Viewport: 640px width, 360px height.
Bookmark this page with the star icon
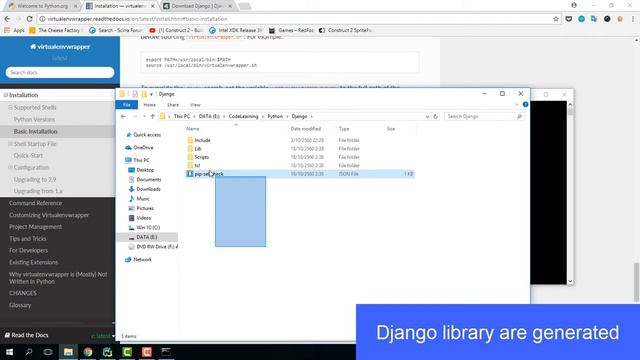coord(556,19)
